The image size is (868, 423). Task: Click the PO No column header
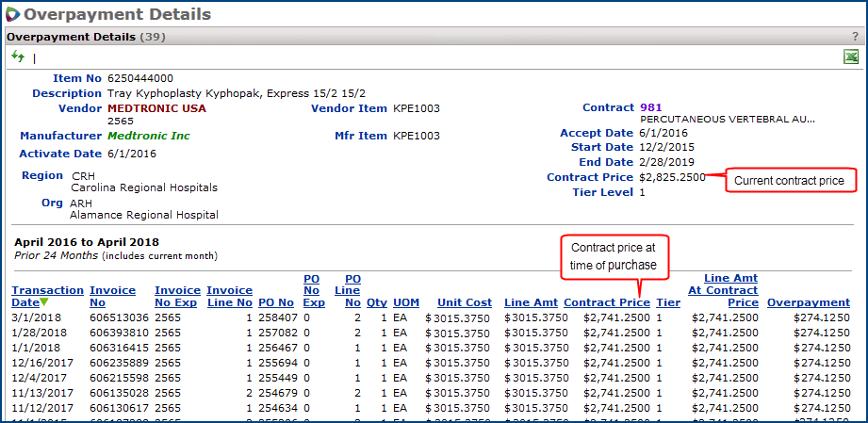pyautogui.click(x=276, y=302)
